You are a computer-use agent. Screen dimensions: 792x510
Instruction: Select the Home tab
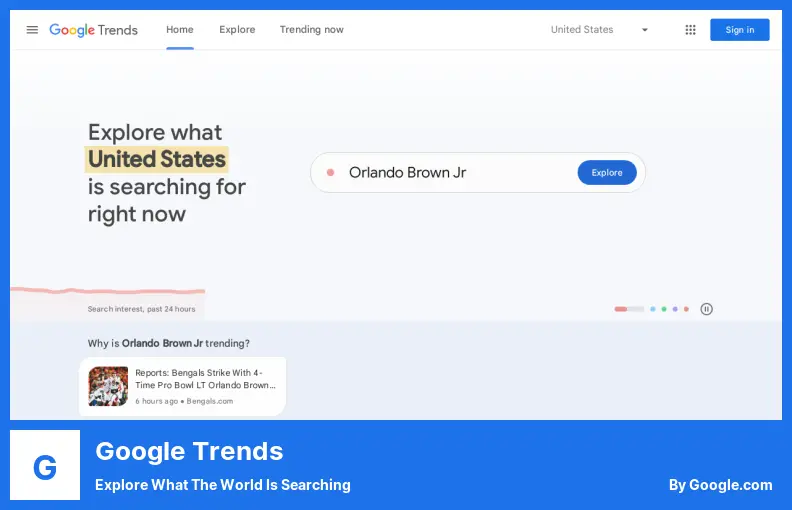[180, 30]
